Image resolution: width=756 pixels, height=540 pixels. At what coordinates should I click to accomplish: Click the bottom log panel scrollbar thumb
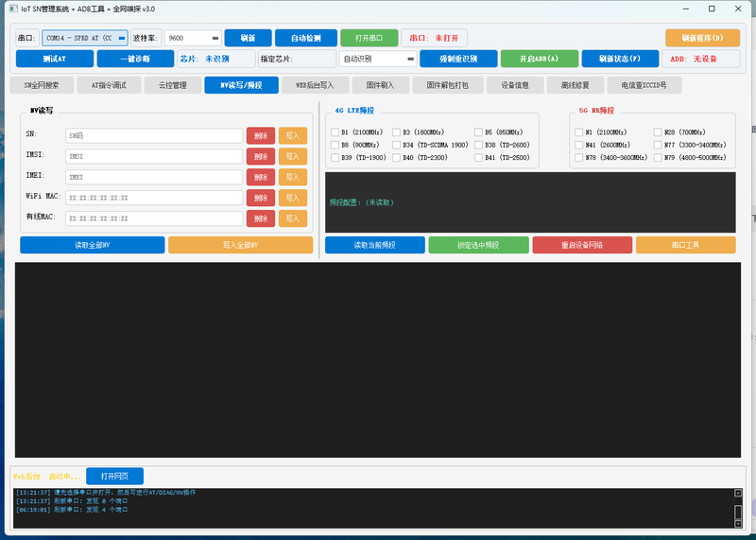[738, 512]
